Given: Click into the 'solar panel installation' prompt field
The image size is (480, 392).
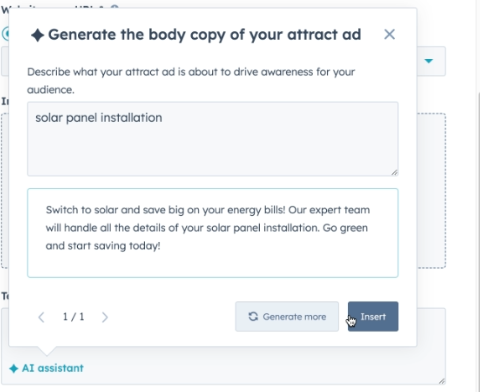Looking at the screenshot, I should coord(213,139).
